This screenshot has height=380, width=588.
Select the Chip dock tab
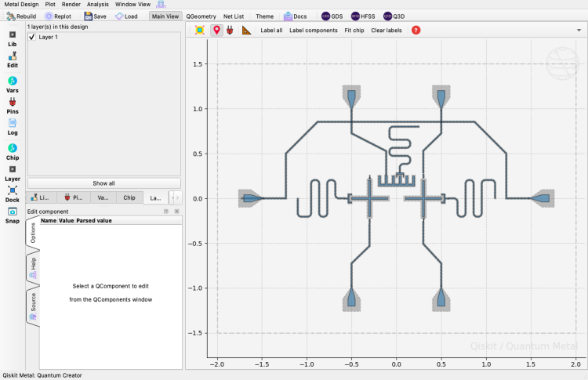tap(129, 197)
